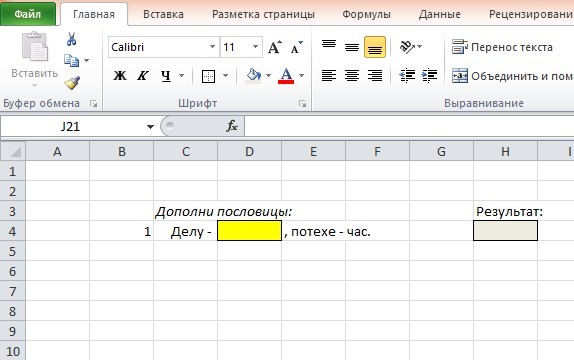Open the Name Box J21 dropdown arrow

(150, 127)
